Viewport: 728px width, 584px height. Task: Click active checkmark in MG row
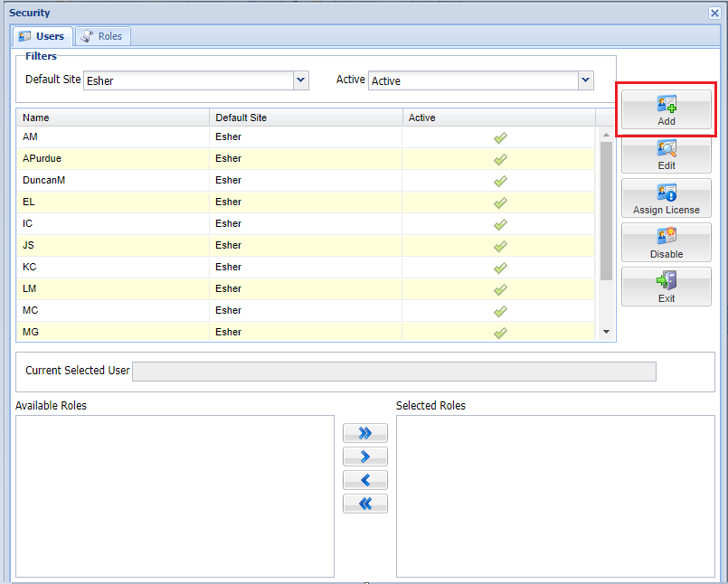click(500, 333)
